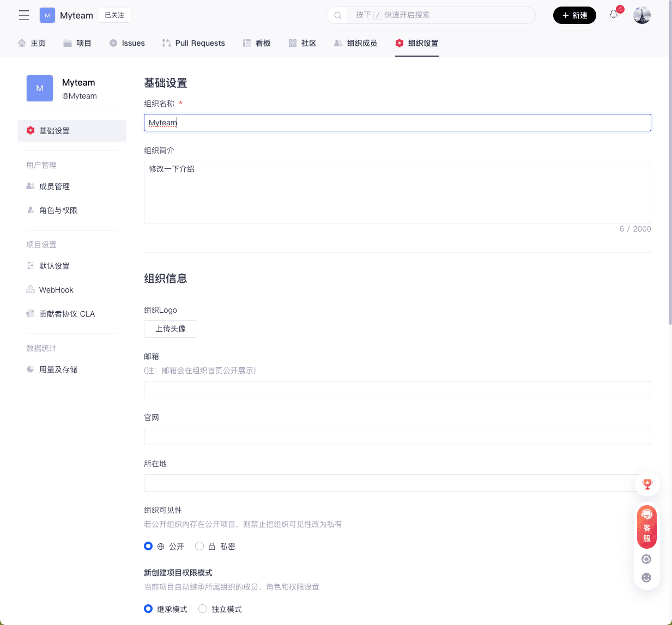Click the trophy icon on right sidebar
The image size is (672, 625).
(647, 484)
